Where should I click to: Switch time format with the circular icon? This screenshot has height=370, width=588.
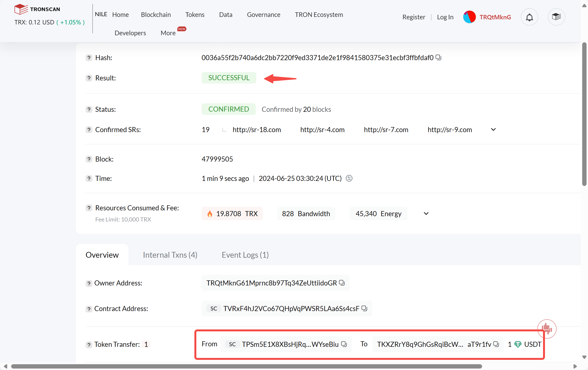click(x=349, y=178)
